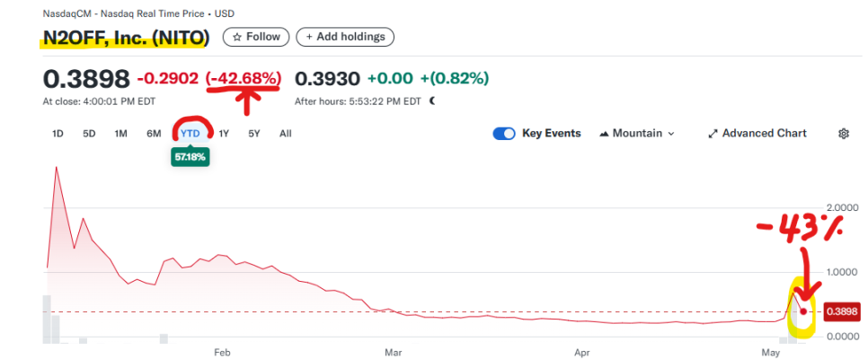Image resolution: width=868 pixels, height=359 pixels.
Task: Switch to the 5D range
Action: (89, 134)
